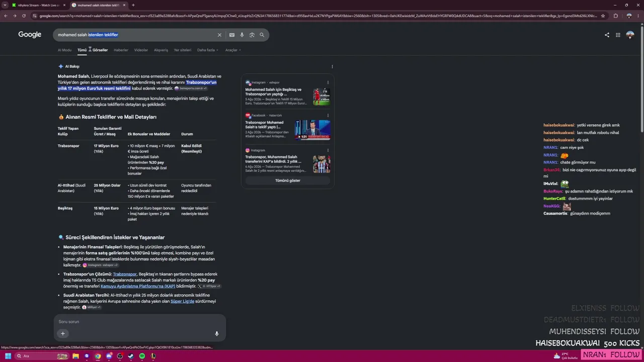Open the Google account avatar
This screenshot has height=362, width=644.
630,35
